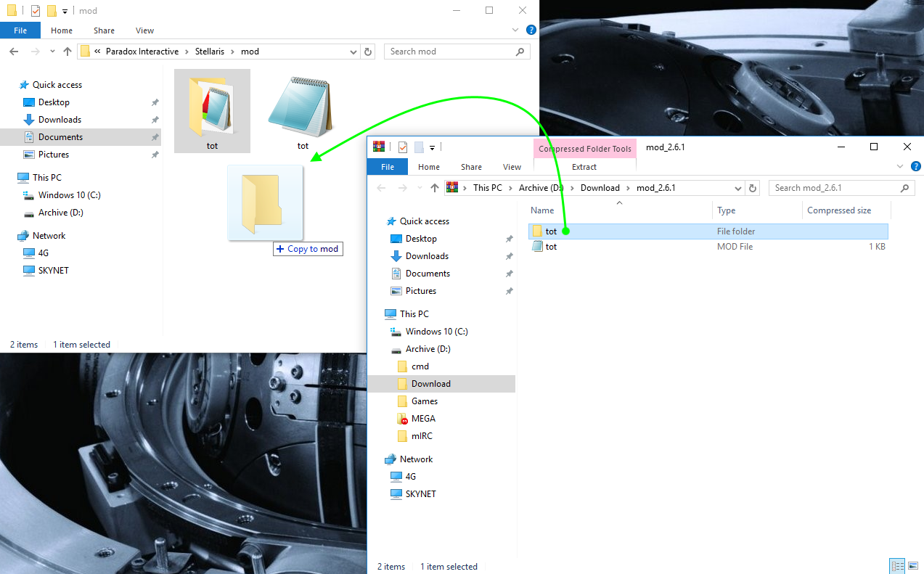Select Archive (D:) in mod_2.6.1 address breadcrumb
The height and width of the screenshot is (574, 924).
click(x=541, y=188)
